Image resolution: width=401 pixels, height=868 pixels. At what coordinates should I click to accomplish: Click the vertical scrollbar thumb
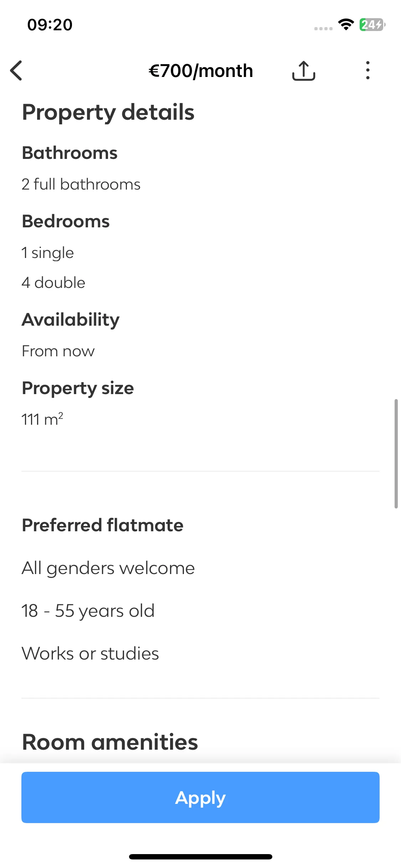[x=396, y=454]
